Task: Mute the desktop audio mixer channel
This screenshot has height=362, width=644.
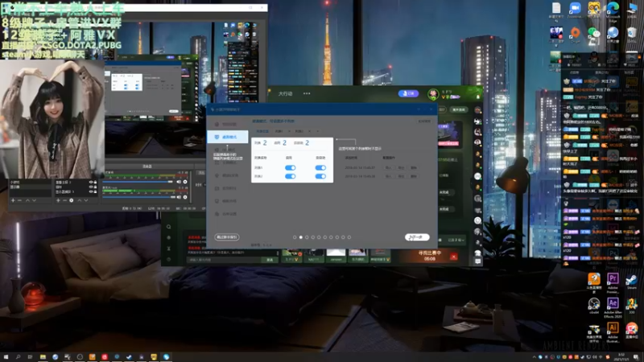Action: pos(179,182)
